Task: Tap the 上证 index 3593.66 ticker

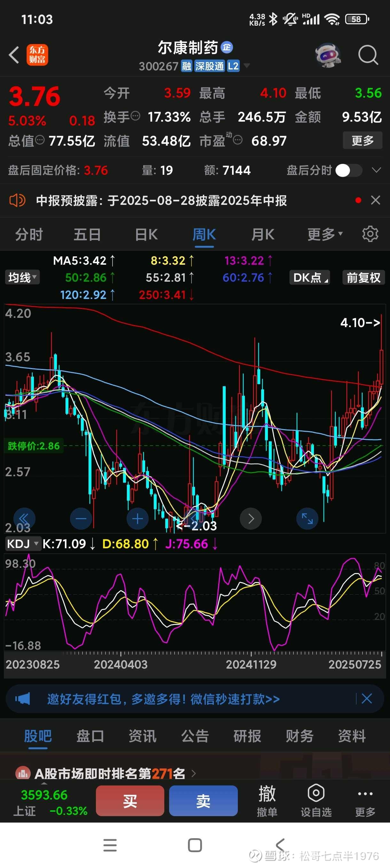Action: click(x=51, y=802)
